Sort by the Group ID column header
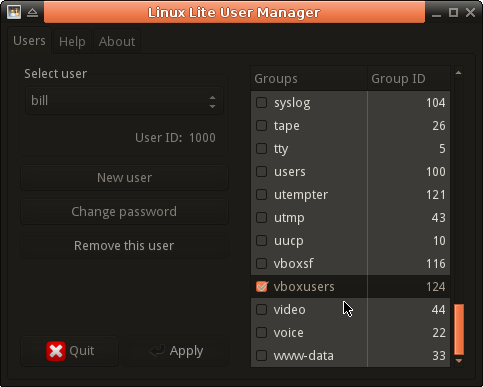The image size is (483, 387). click(x=409, y=79)
